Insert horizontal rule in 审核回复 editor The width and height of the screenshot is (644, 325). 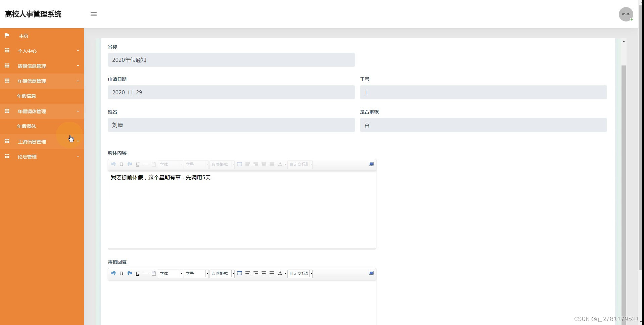click(146, 273)
